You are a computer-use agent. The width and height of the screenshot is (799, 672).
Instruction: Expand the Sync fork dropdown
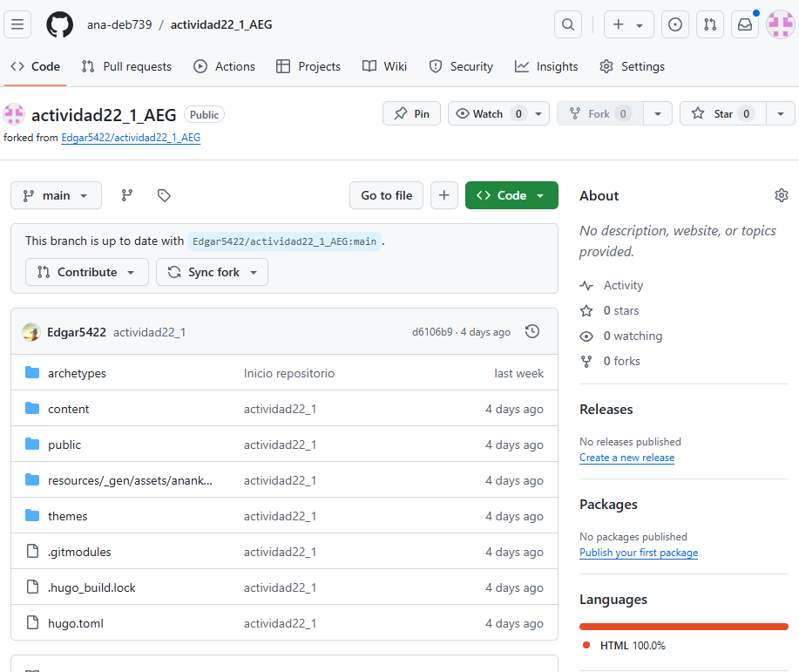212,272
